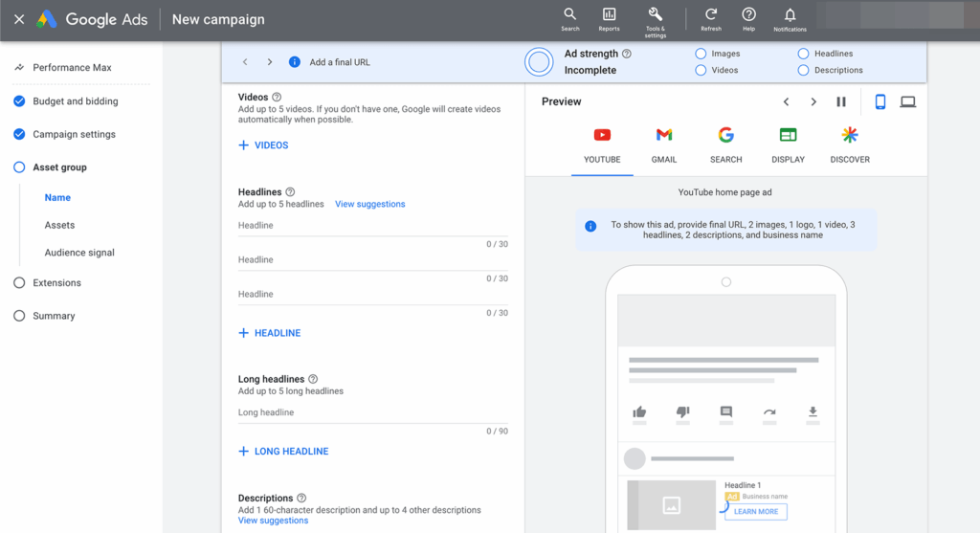
Task: Switch to the Discover preview tab
Action: pyautogui.click(x=850, y=144)
